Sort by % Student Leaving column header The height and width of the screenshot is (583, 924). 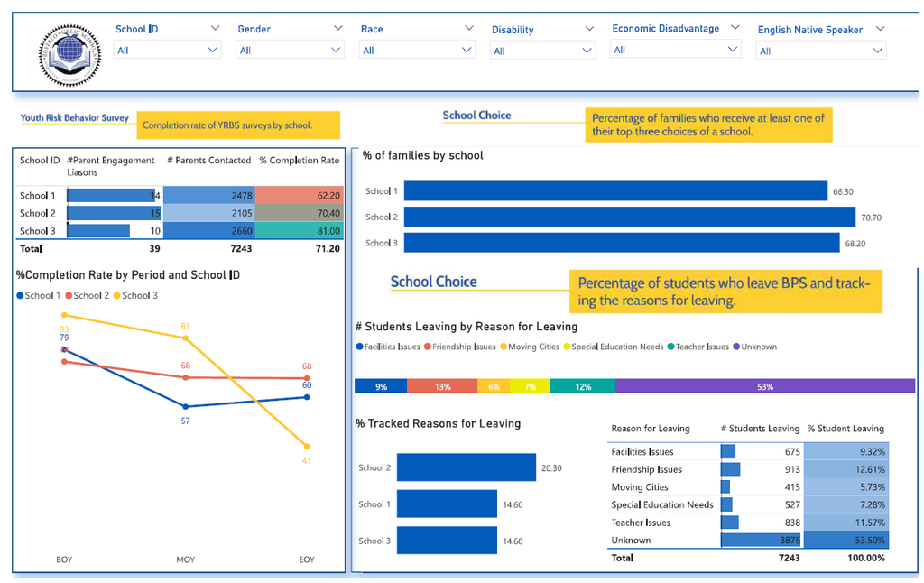point(845,429)
